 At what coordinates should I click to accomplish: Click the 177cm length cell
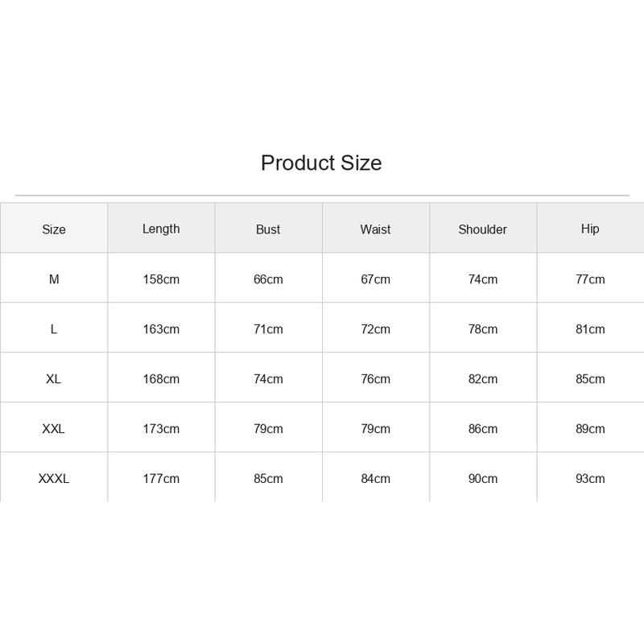coord(161,478)
